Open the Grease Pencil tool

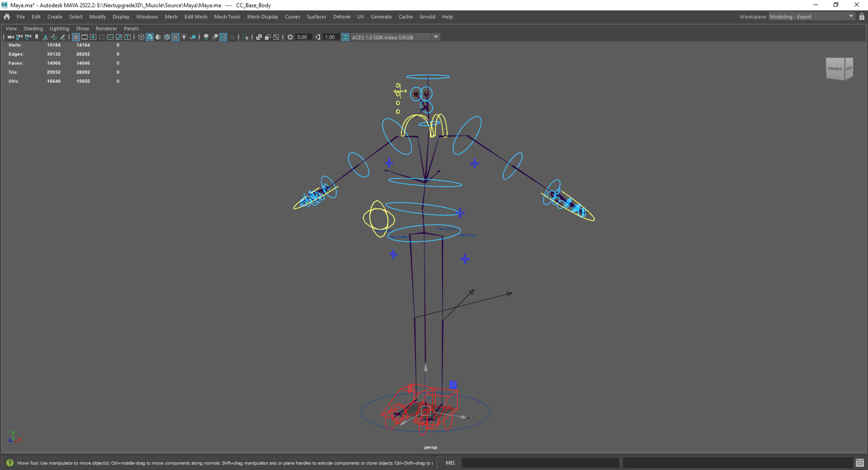62,37
